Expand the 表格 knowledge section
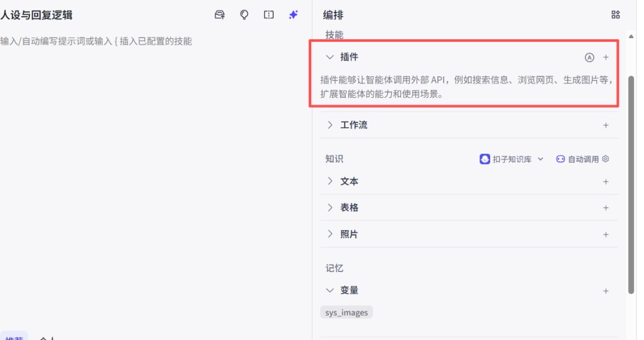The width and height of the screenshot is (644, 340). pyautogui.click(x=330, y=208)
